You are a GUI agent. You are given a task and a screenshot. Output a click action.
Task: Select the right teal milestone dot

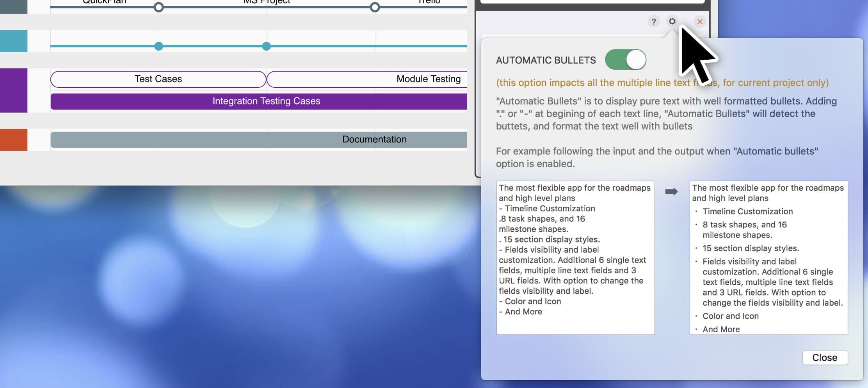[x=266, y=46]
